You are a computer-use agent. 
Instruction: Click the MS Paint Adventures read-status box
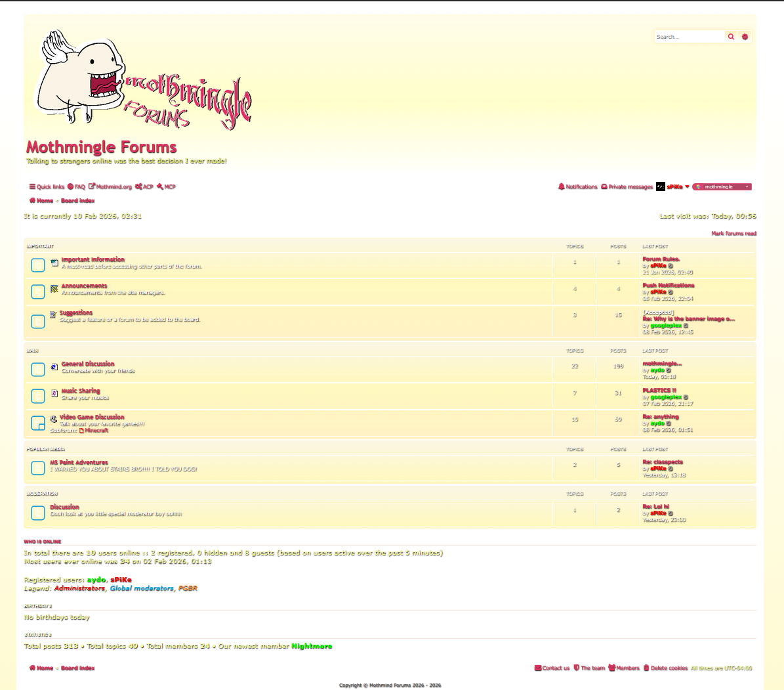coord(38,468)
